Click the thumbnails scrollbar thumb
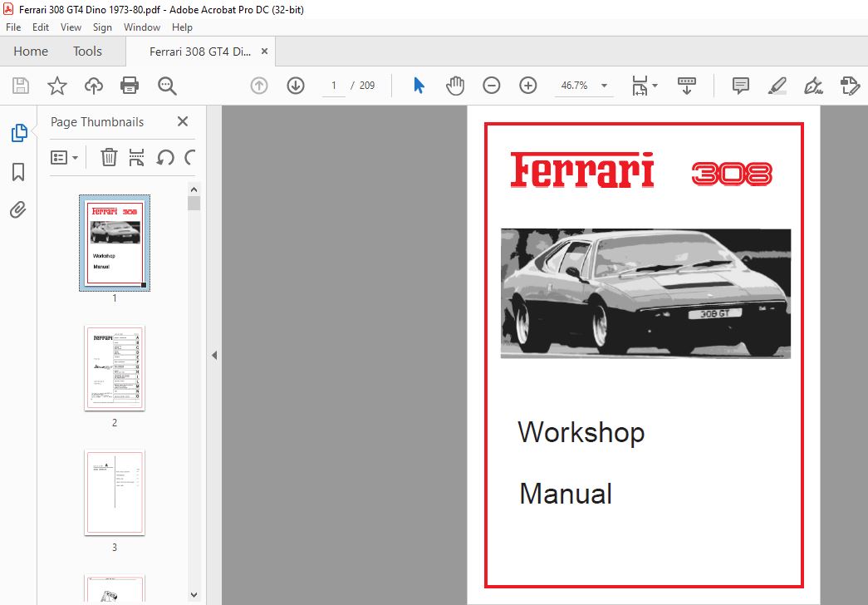Viewport: 868px width, 605px height. (x=194, y=204)
